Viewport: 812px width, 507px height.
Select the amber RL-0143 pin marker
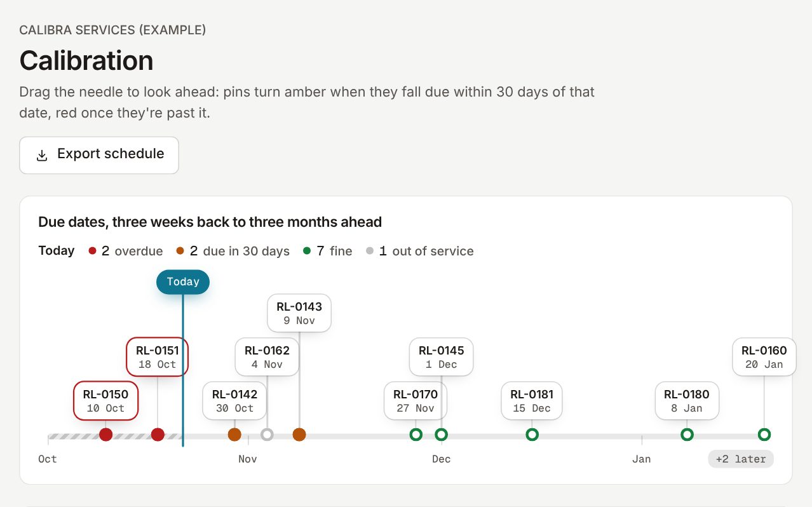click(299, 435)
